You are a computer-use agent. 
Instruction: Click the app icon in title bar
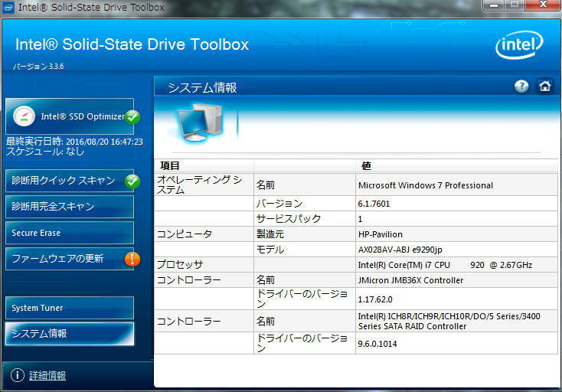(x=8, y=7)
